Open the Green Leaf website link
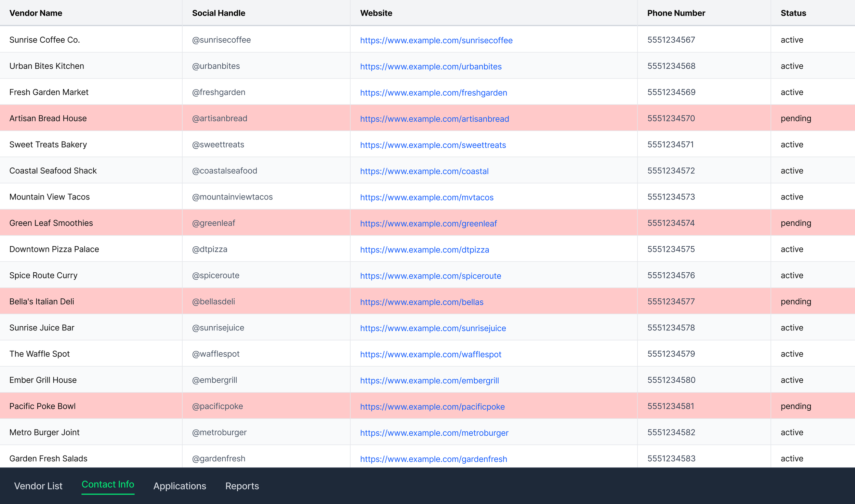 (428, 223)
